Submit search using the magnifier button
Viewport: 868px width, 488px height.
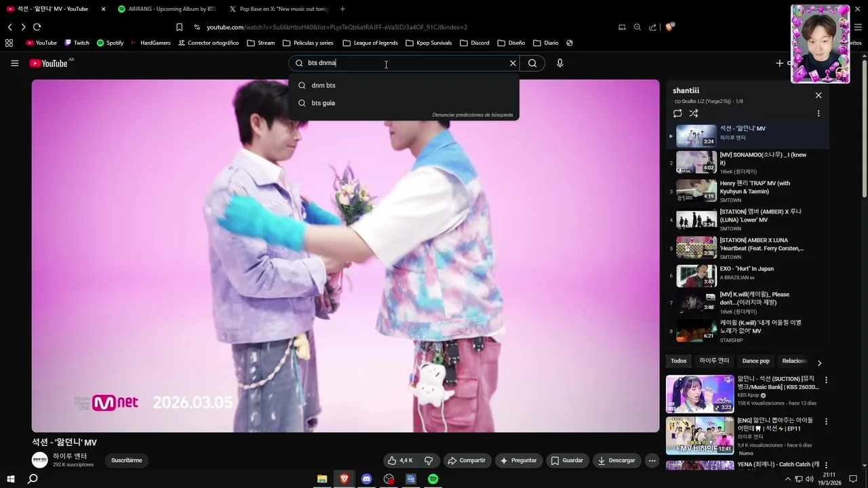532,63
